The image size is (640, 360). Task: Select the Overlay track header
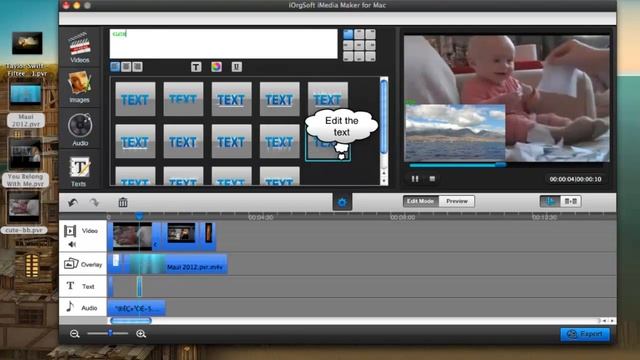coord(83,264)
